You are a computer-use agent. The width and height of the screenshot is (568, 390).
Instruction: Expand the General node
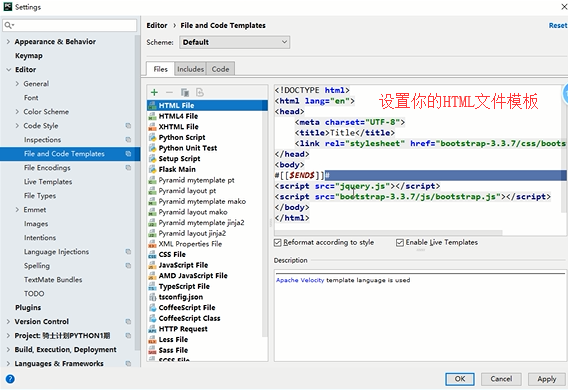[x=17, y=84]
